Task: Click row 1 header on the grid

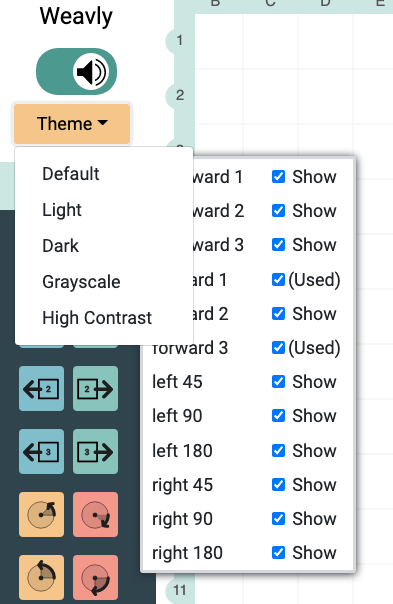Action: (x=179, y=40)
